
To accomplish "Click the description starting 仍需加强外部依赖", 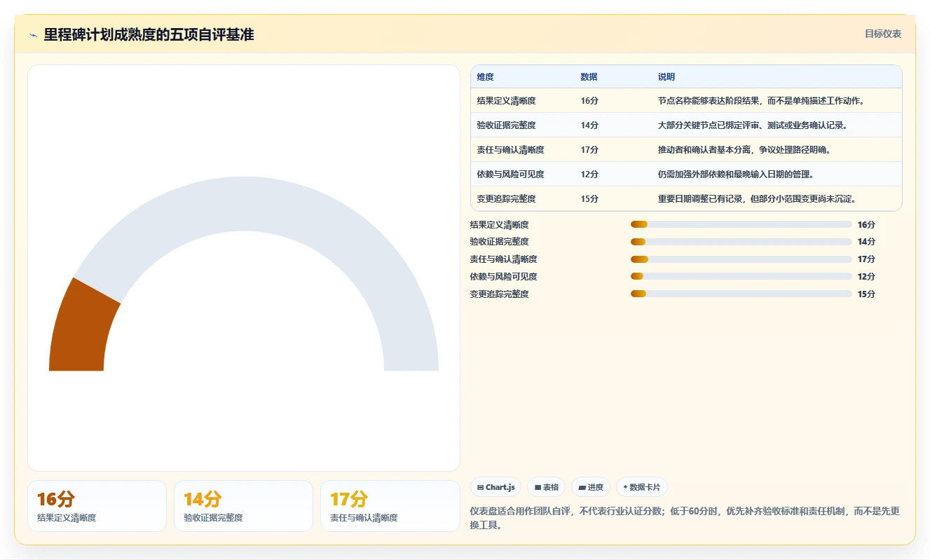I will [x=735, y=175].
